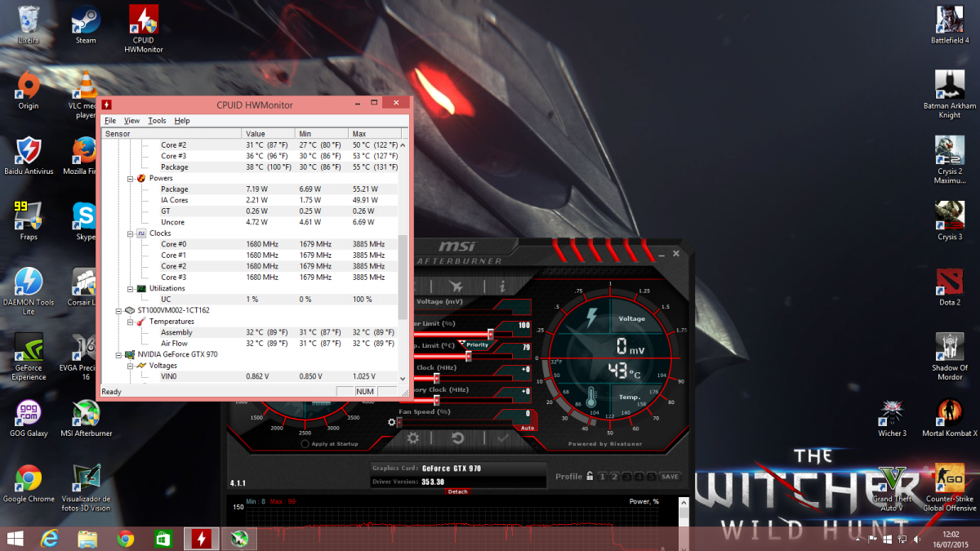
Task: Launch Kombustor via the plane icon in Afterburner
Action: 456,287
